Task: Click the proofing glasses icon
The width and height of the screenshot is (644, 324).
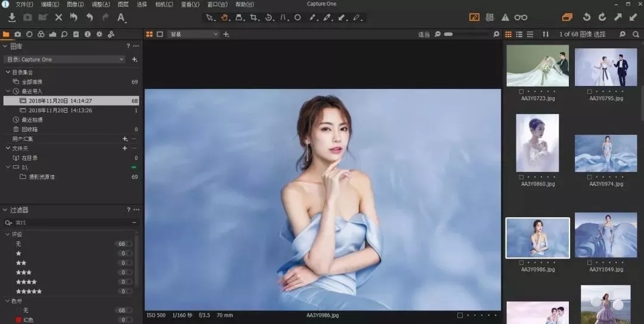Action: tap(521, 17)
